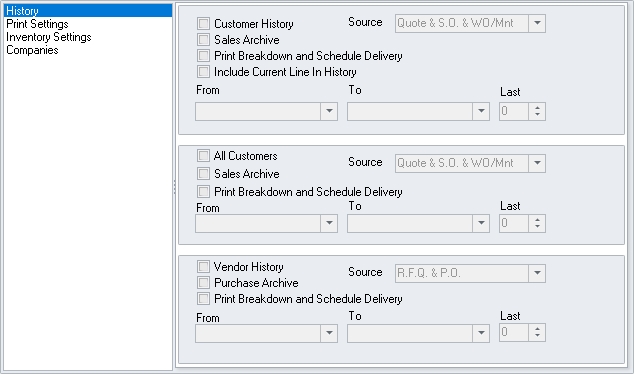Image resolution: width=634 pixels, height=374 pixels.
Task: Select Companies in the left list
Action: 32,50
